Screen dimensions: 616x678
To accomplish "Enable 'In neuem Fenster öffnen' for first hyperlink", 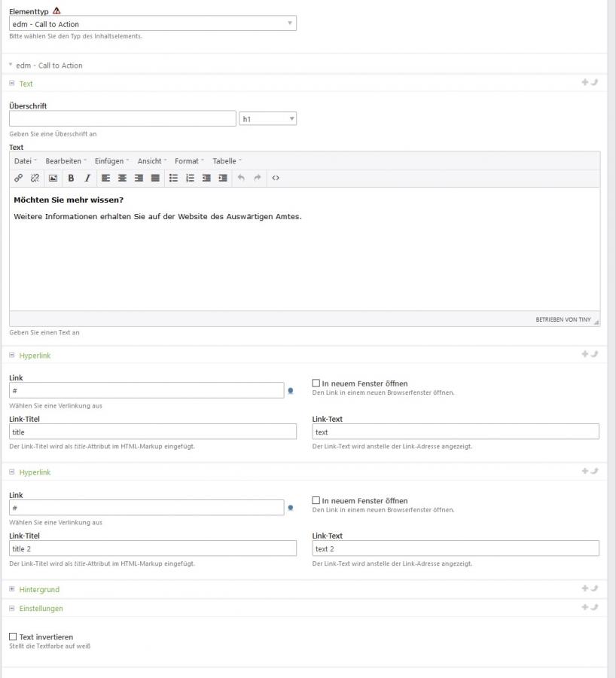I will point(316,383).
